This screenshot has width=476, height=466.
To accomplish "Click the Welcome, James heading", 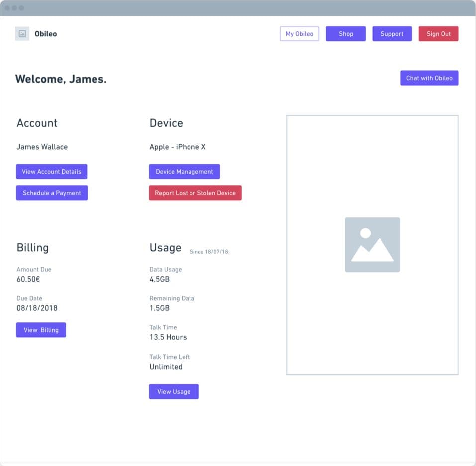I will [61, 79].
